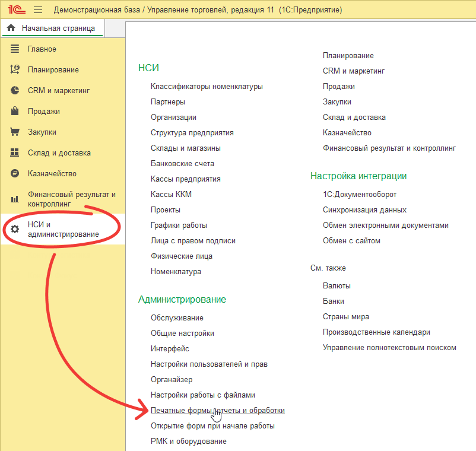Open CRM и маркетинг settings in right column
The height and width of the screenshot is (451, 476).
[x=354, y=71]
